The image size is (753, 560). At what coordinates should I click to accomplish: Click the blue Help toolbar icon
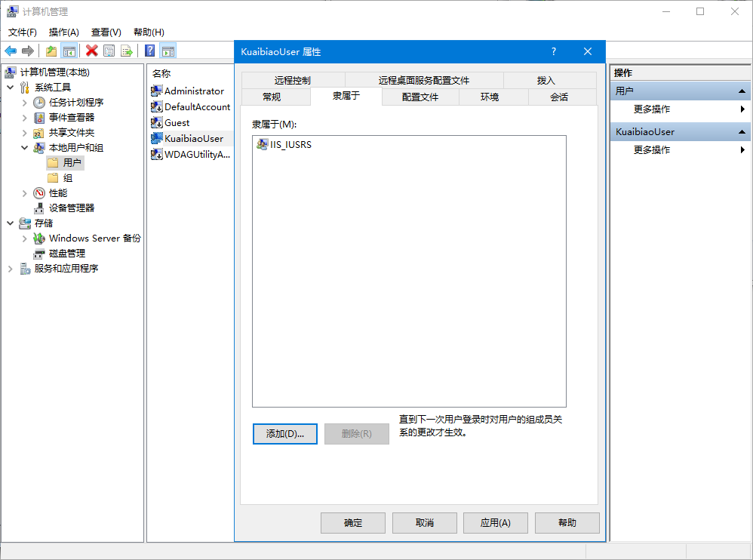[150, 51]
